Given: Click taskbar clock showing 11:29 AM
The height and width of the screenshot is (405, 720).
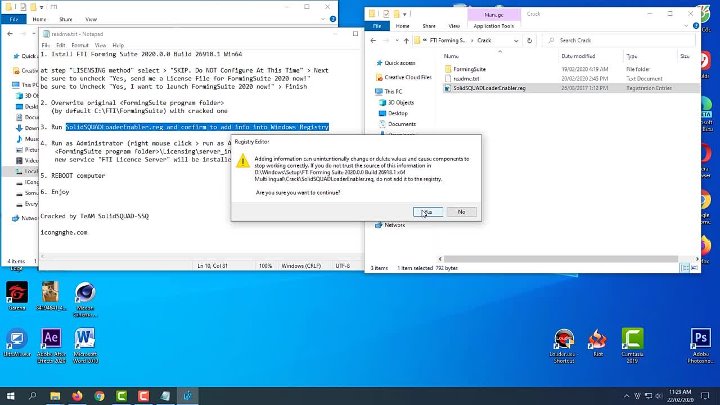Looking at the screenshot, I should pos(680,396).
